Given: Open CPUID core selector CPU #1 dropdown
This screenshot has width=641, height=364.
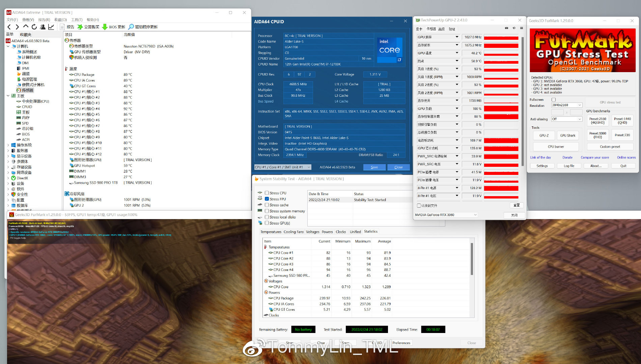Looking at the screenshot, I should (282, 167).
